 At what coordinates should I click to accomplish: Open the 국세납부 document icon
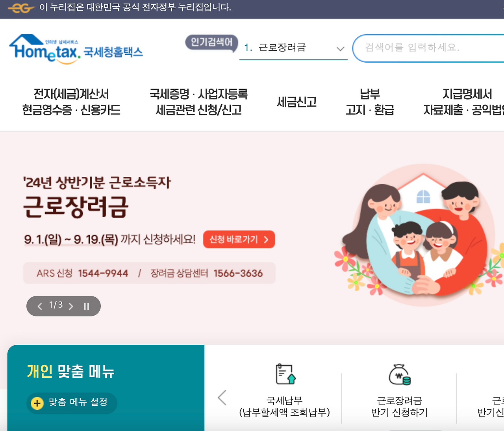pos(285,374)
